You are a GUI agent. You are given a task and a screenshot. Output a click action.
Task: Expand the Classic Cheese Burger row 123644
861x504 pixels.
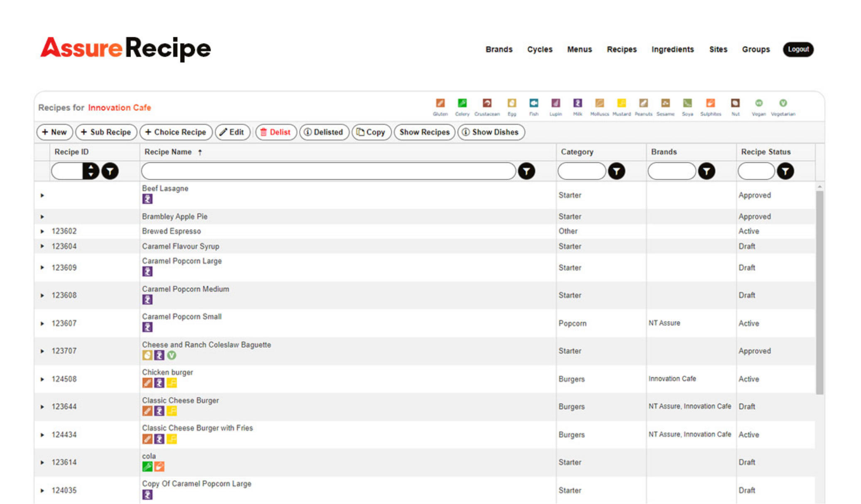click(42, 407)
